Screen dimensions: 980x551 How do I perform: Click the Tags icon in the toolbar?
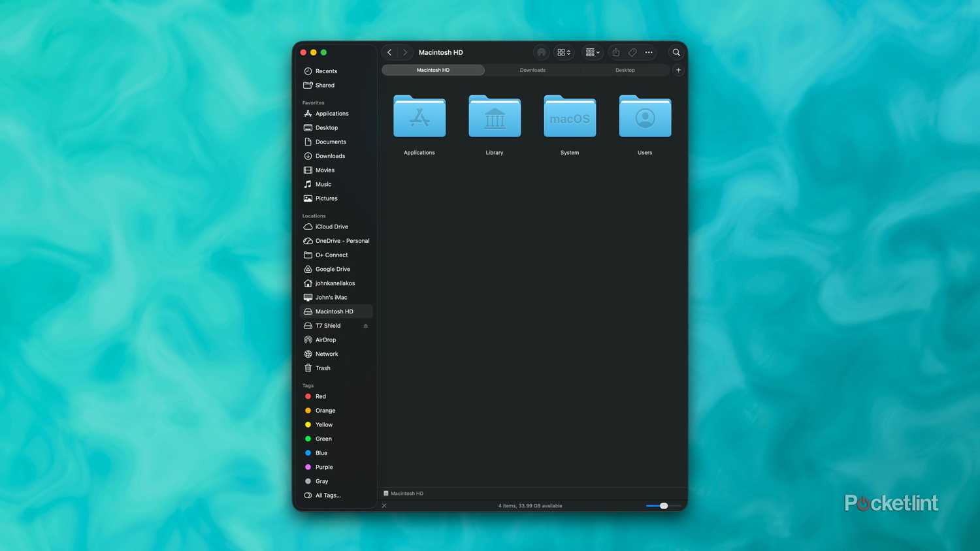[x=632, y=52]
